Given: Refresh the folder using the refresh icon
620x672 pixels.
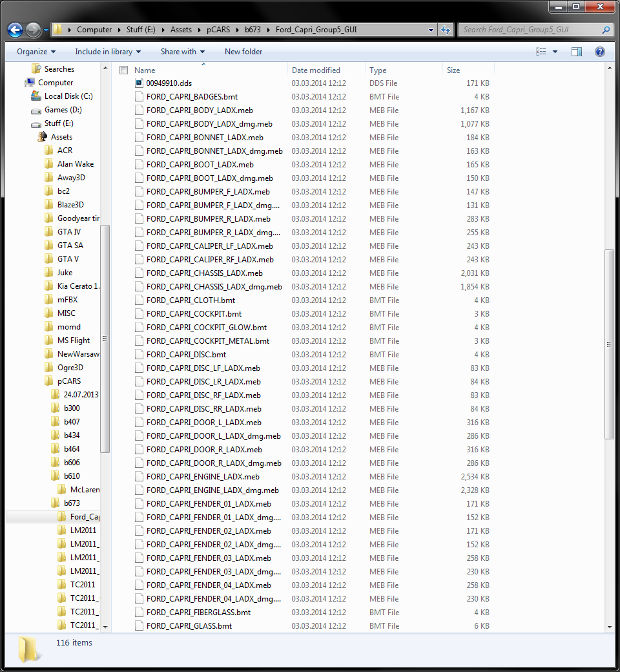Looking at the screenshot, I should [446, 29].
